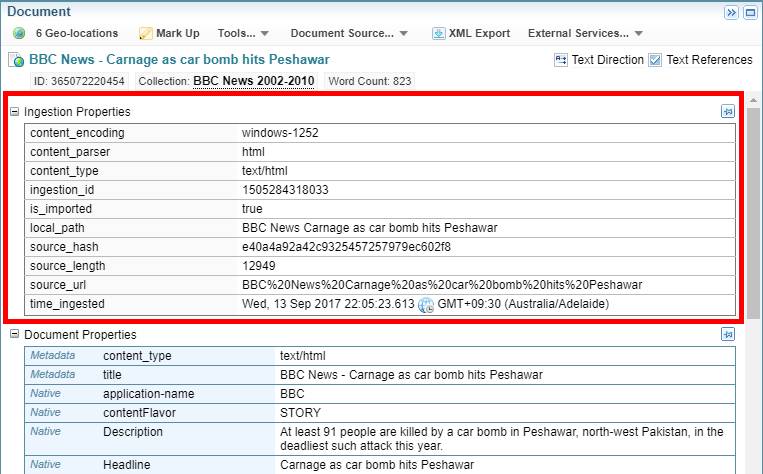763x474 pixels.
Task: Pin the Document Properties section
Action: coord(727,335)
